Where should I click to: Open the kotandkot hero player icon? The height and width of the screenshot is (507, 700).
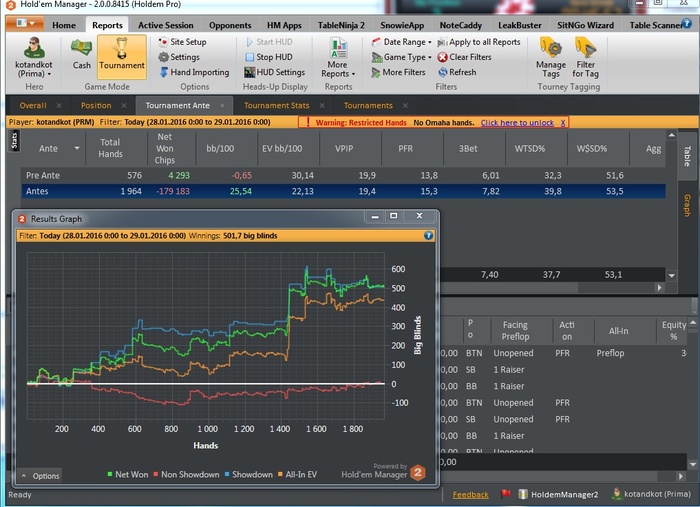[x=34, y=48]
